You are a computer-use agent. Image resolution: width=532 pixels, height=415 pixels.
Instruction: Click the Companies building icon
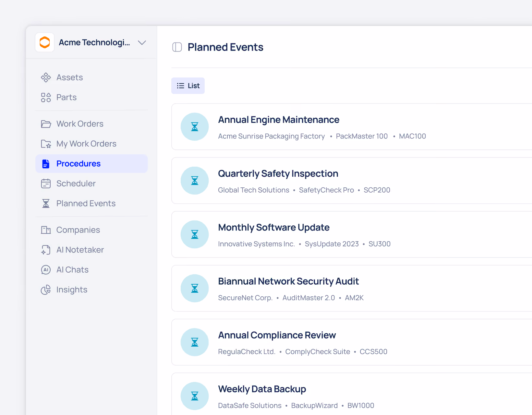pyautogui.click(x=46, y=230)
